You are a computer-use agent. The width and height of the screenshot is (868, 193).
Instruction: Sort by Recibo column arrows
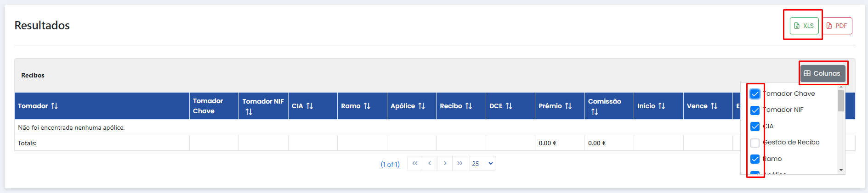(469, 106)
